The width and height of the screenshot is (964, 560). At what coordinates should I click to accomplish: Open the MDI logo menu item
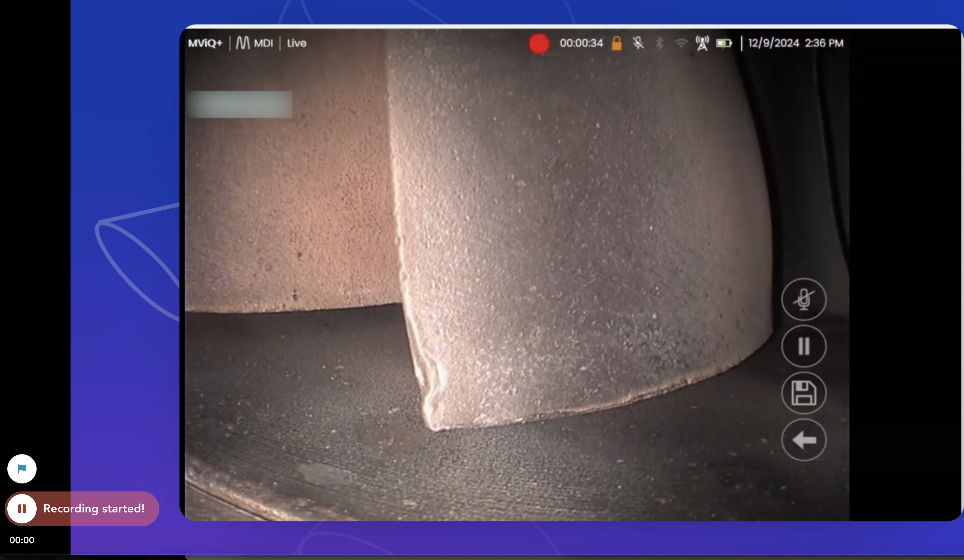coord(254,43)
